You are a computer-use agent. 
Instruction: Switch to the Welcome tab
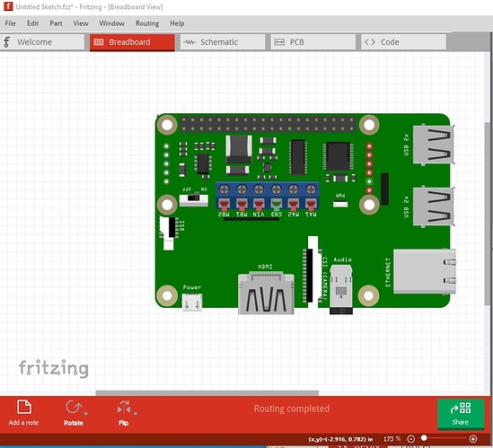[42, 42]
